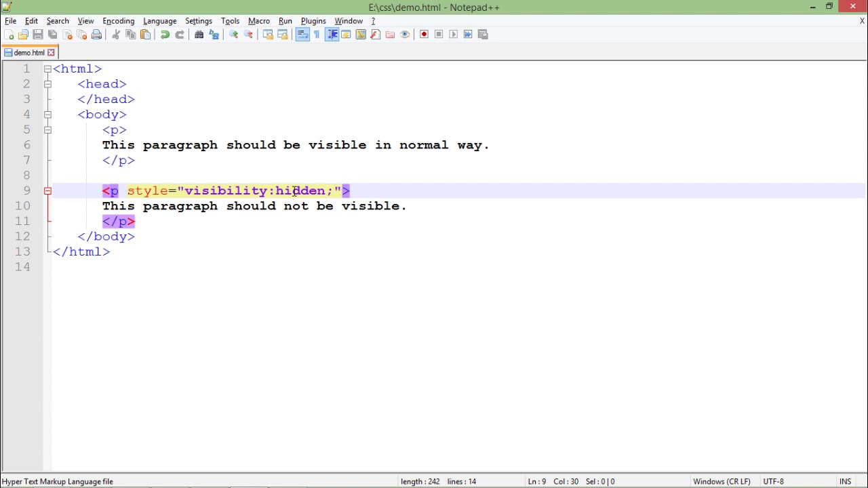Open Find with binoculars icon
Viewport: 868px width, 488px height.
tap(199, 35)
